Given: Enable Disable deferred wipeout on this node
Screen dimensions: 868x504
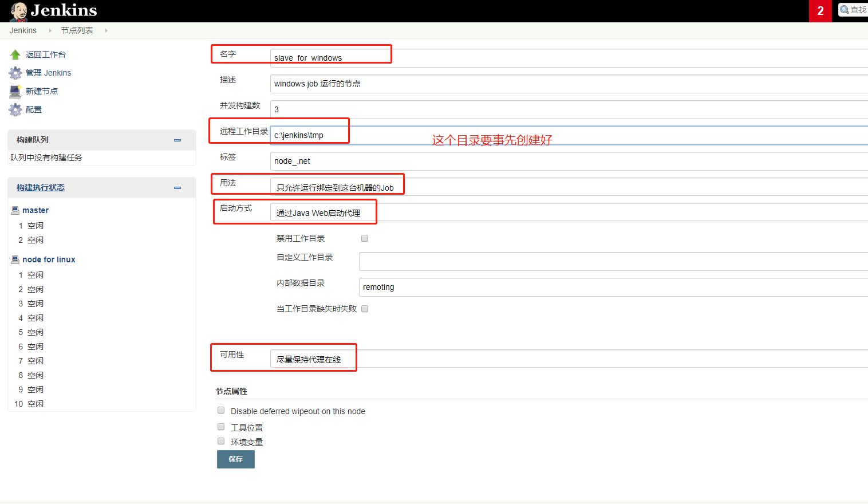Looking at the screenshot, I should click(x=221, y=410).
